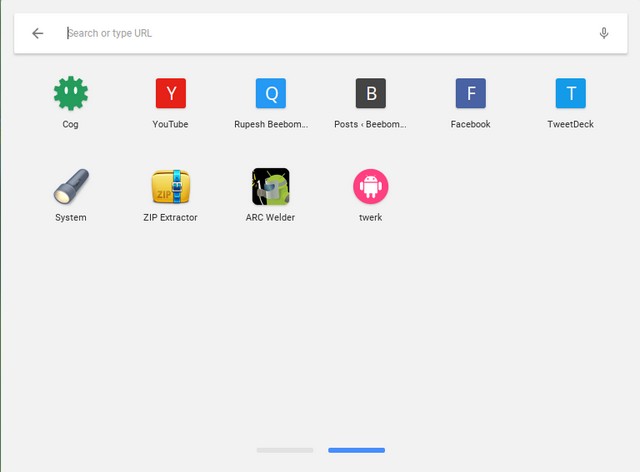The height and width of the screenshot is (472, 640).
Task: Start voice search with microphone icon
Action: 604,33
